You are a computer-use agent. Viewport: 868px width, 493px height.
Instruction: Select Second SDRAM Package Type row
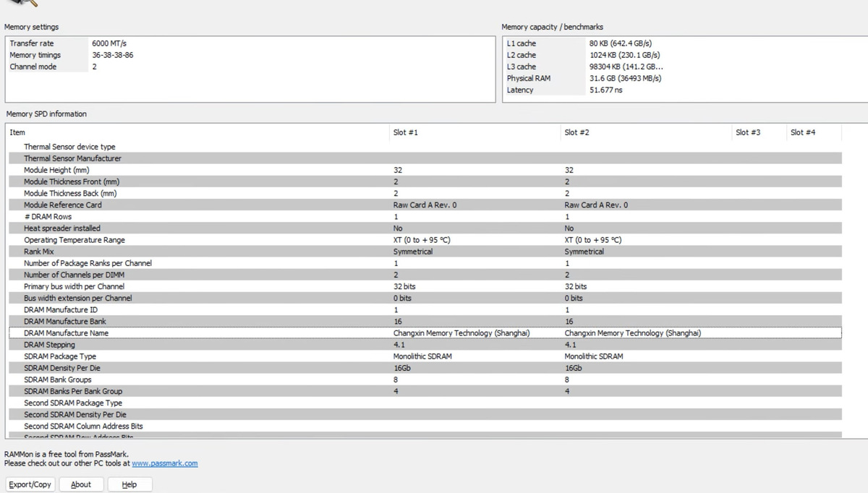[x=424, y=403]
